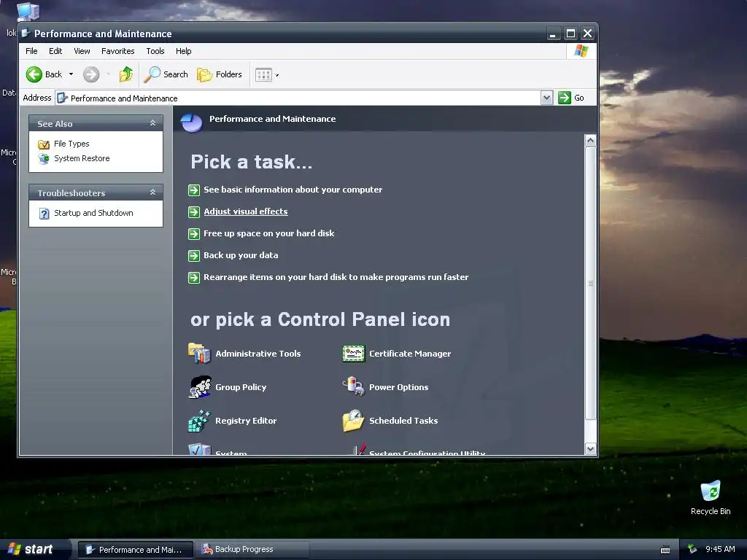Viewport: 747px width, 560px height.
Task: Click the Forward arrow icon in toolbar
Action: pos(91,74)
